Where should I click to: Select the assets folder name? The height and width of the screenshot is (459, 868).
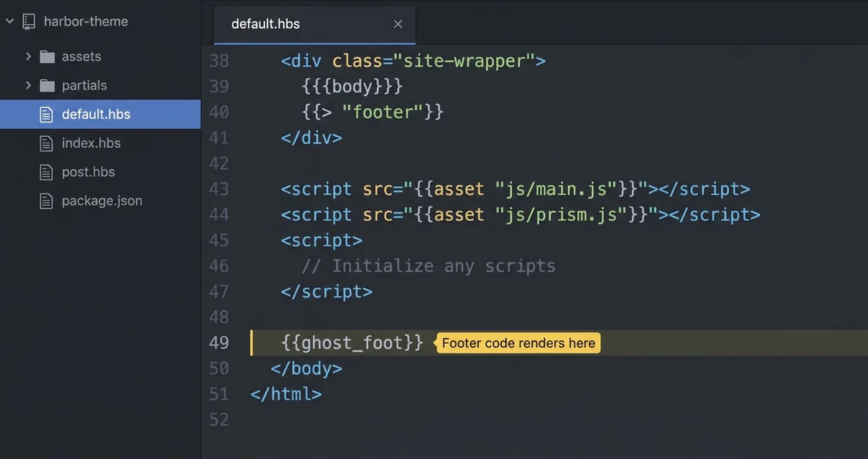81,56
